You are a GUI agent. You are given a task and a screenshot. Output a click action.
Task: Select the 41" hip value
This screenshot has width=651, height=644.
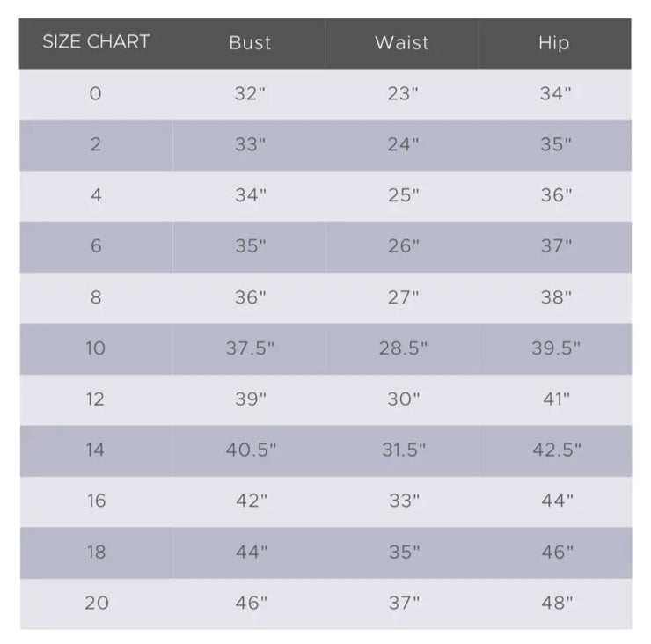[x=556, y=399]
